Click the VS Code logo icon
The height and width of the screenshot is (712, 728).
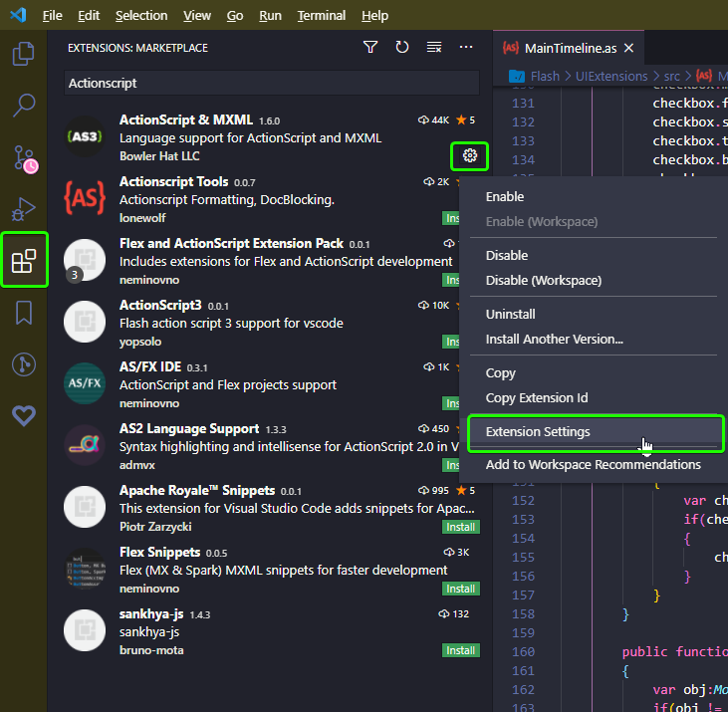point(19,15)
